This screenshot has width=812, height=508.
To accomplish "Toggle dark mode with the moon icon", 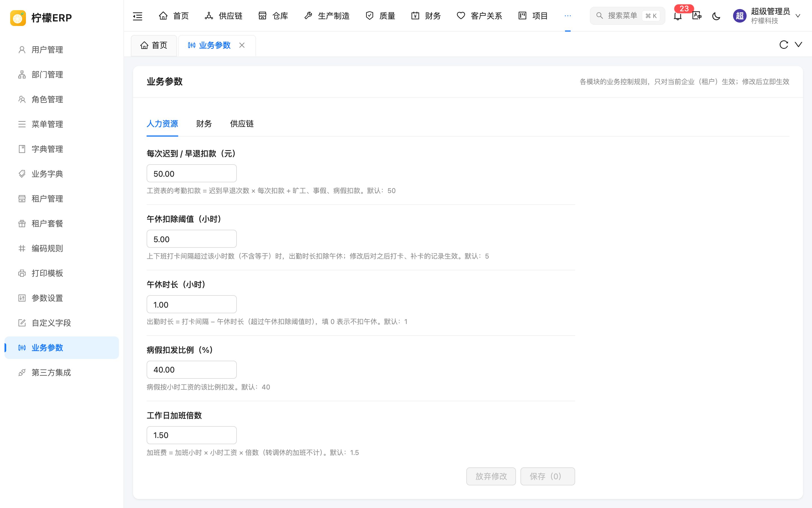I will pyautogui.click(x=716, y=16).
